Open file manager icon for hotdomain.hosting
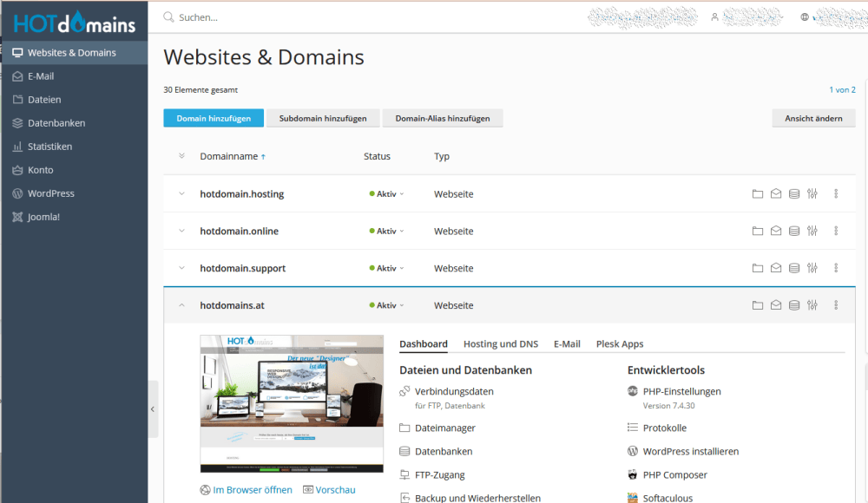 (x=758, y=194)
